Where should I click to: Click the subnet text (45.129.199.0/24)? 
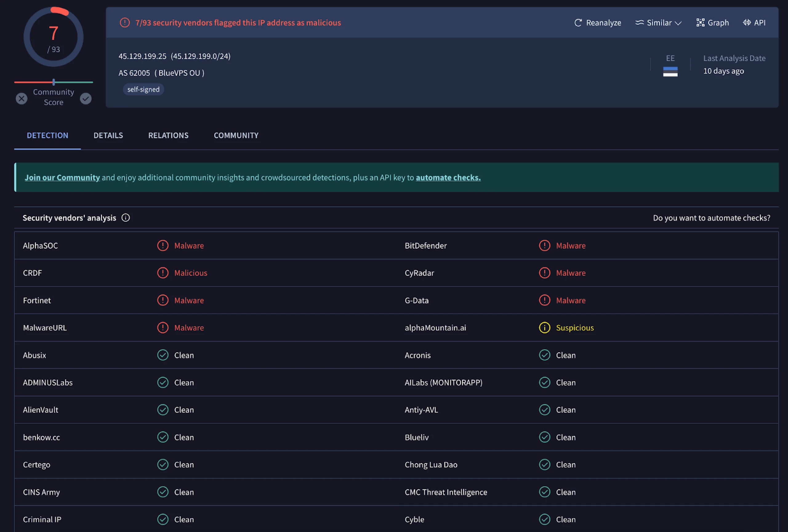(x=200, y=56)
